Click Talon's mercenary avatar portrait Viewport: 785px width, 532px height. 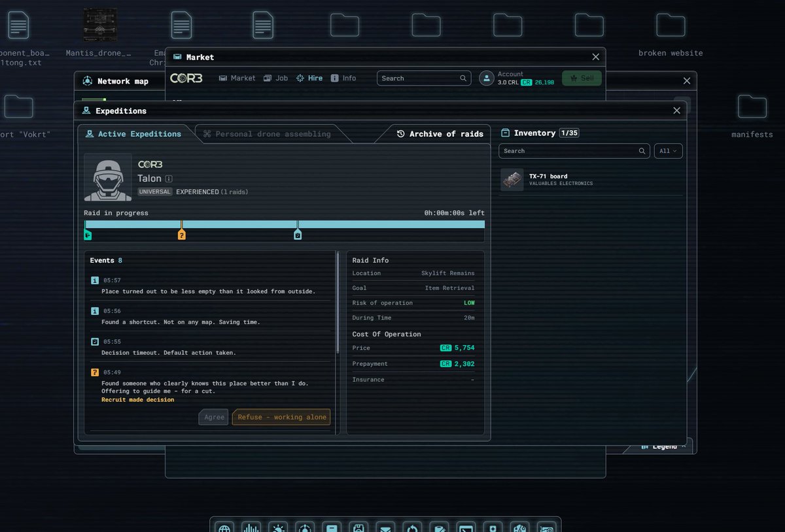108,177
